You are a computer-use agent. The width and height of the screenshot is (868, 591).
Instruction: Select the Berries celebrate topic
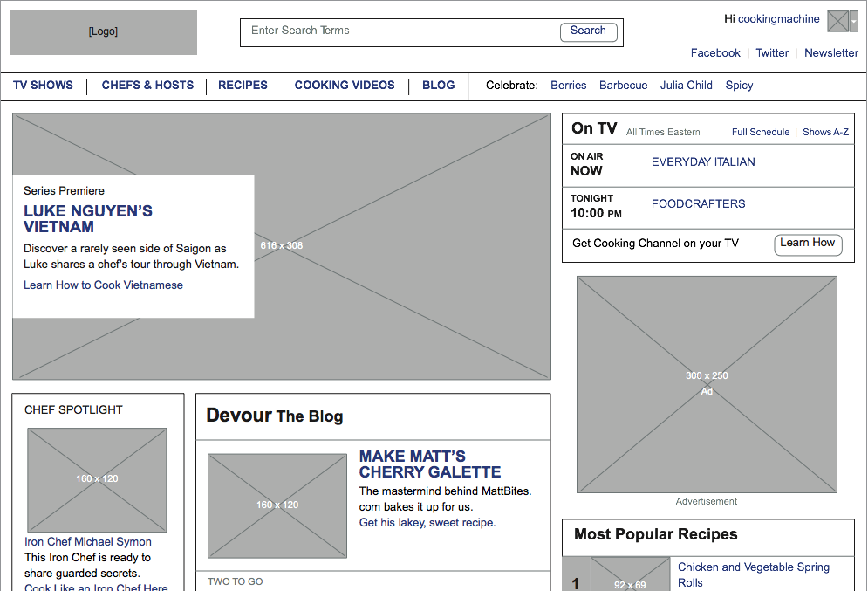pos(568,86)
